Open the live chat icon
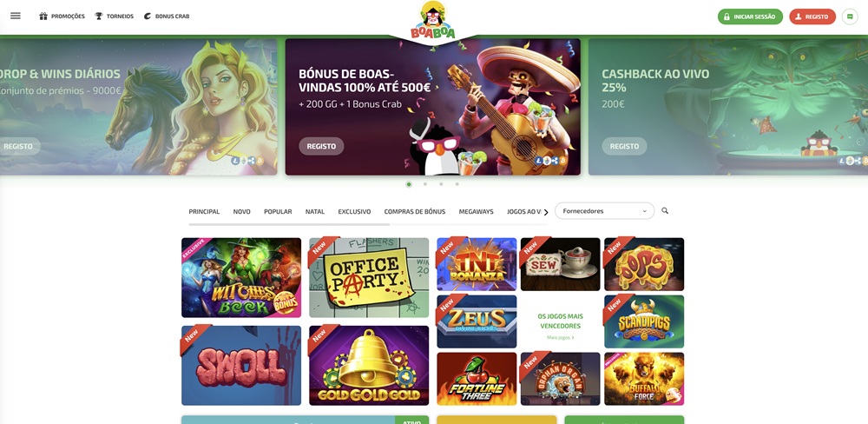 (849, 17)
